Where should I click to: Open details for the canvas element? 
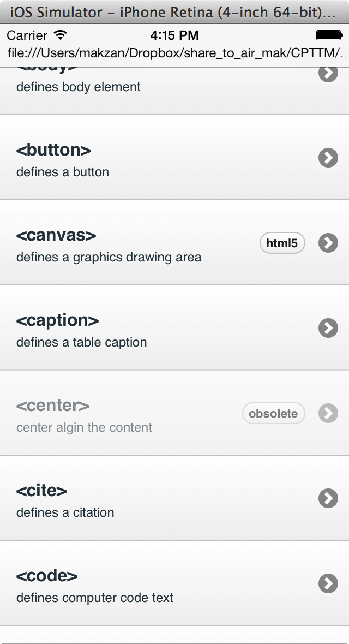coord(328,242)
